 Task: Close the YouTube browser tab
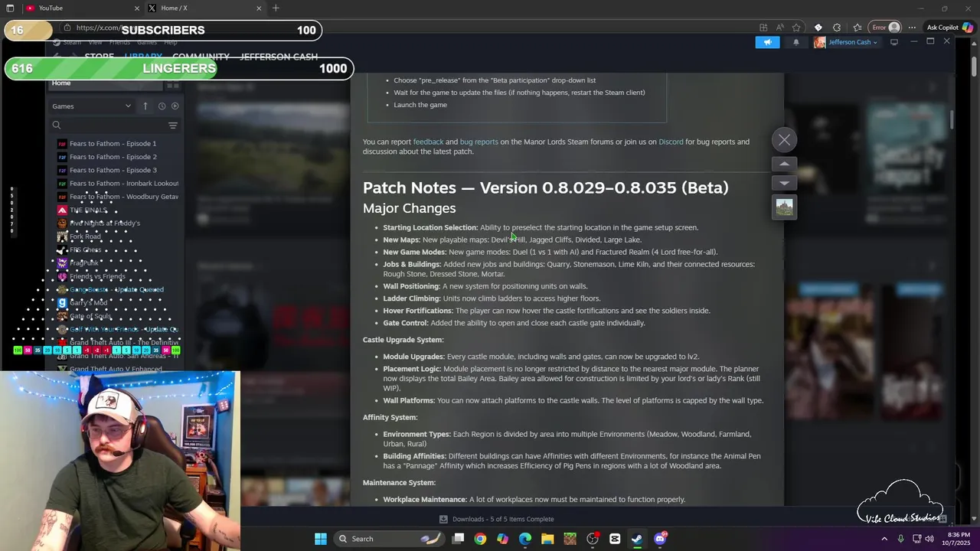click(x=137, y=8)
